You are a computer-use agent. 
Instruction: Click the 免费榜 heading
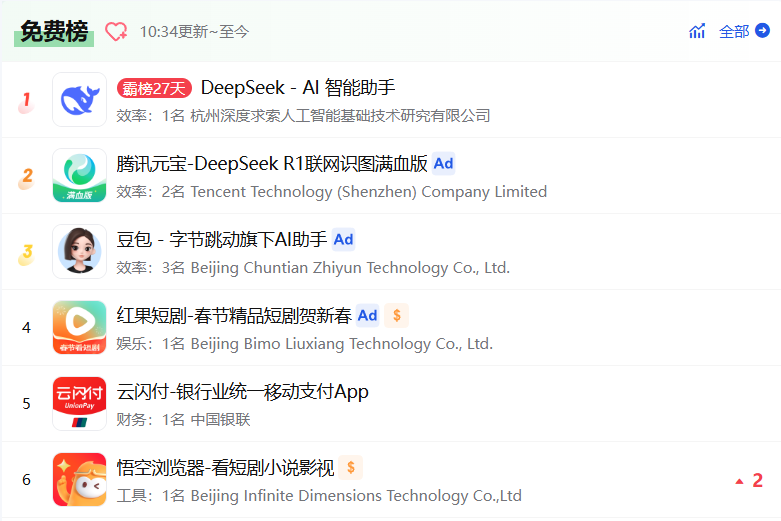pos(54,32)
